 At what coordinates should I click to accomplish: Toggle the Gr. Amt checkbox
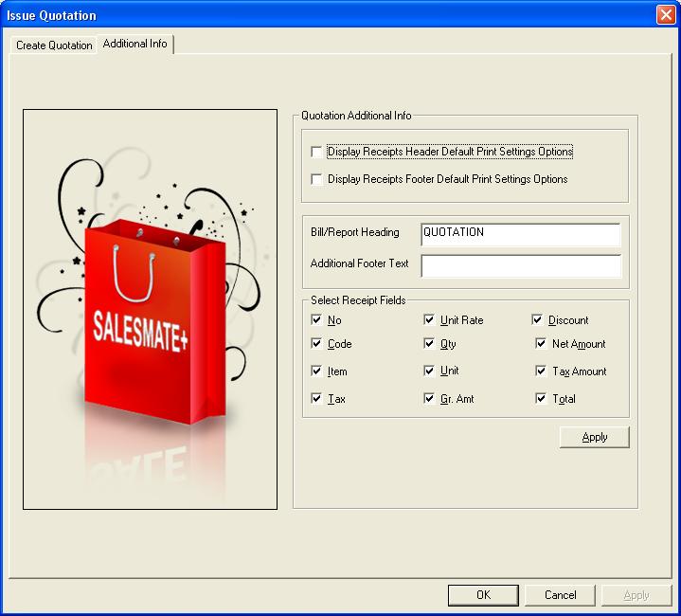pos(429,398)
